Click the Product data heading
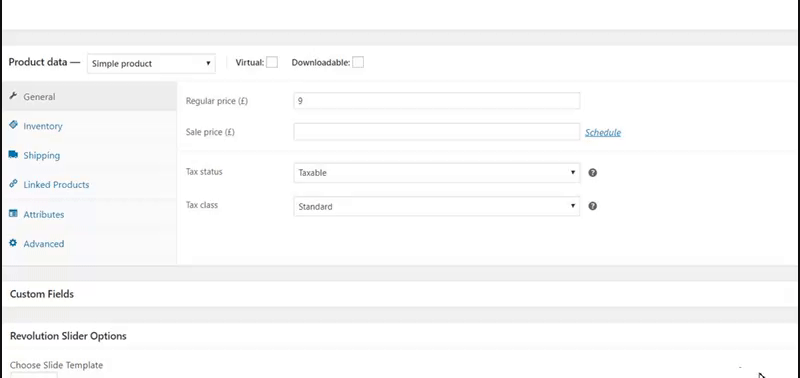Image resolution: width=800 pixels, height=378 pixels. [x=44, y=62]
